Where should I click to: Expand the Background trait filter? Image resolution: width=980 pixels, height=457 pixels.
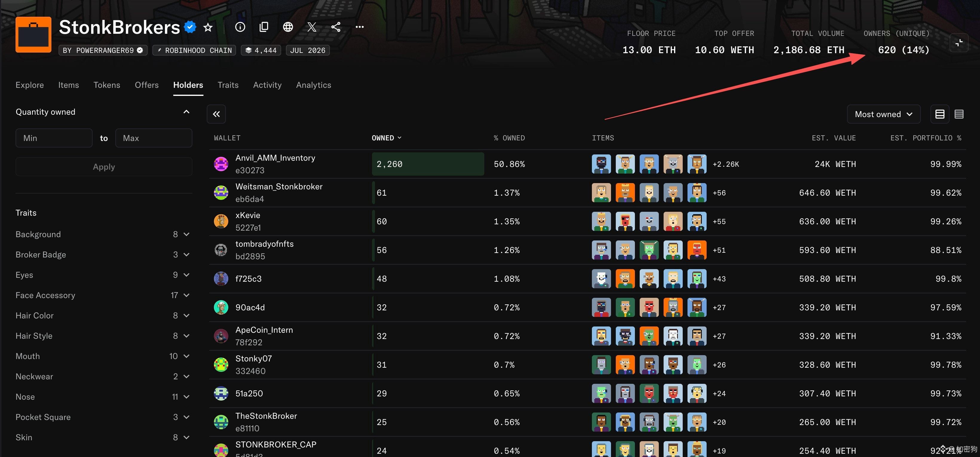click(x=186, y=234)
